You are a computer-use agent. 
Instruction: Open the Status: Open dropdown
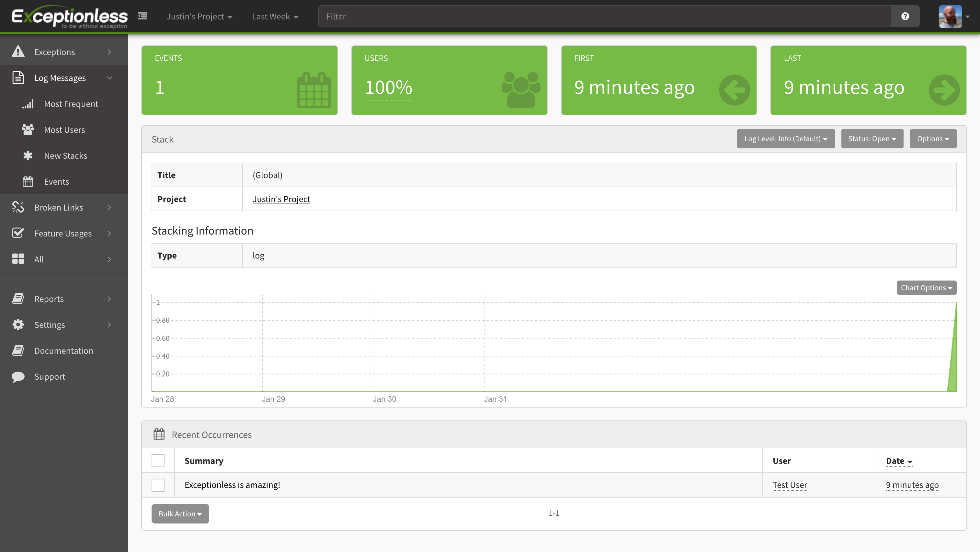click(x=872, y=139)
